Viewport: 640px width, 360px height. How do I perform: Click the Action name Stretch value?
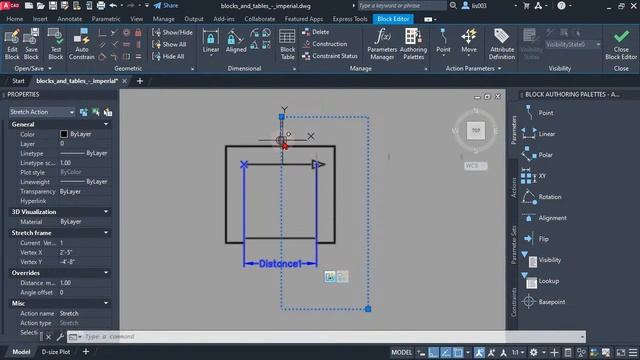point(69,313)
